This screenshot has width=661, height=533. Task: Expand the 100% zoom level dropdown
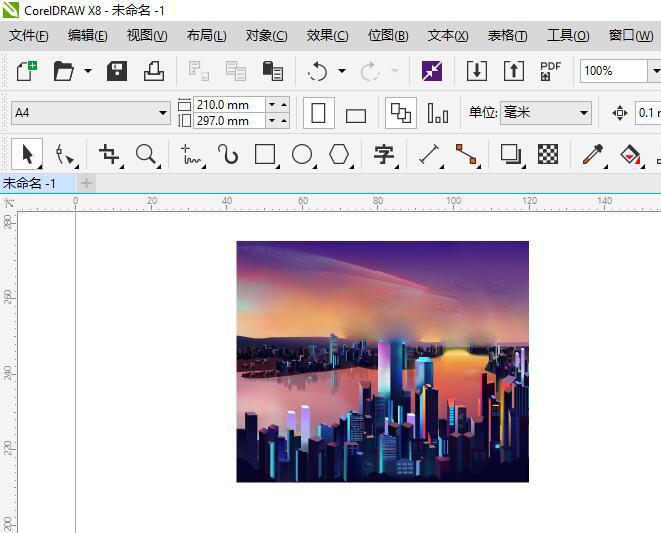(x=654, y=71)
